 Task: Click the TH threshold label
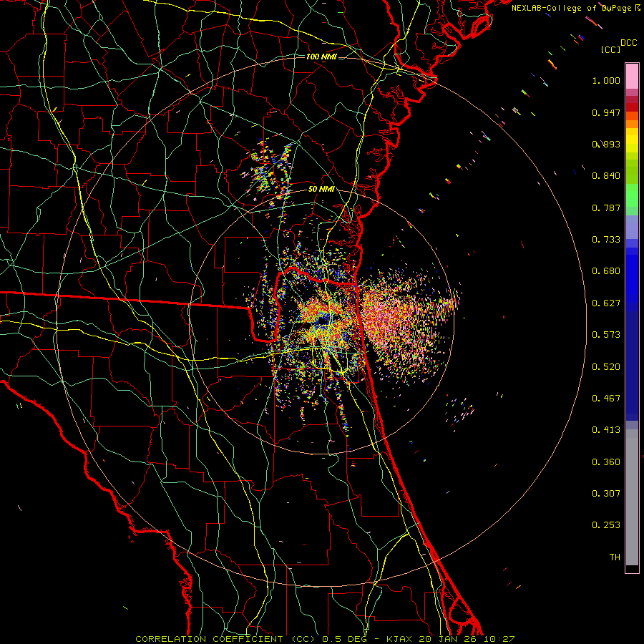615,557
